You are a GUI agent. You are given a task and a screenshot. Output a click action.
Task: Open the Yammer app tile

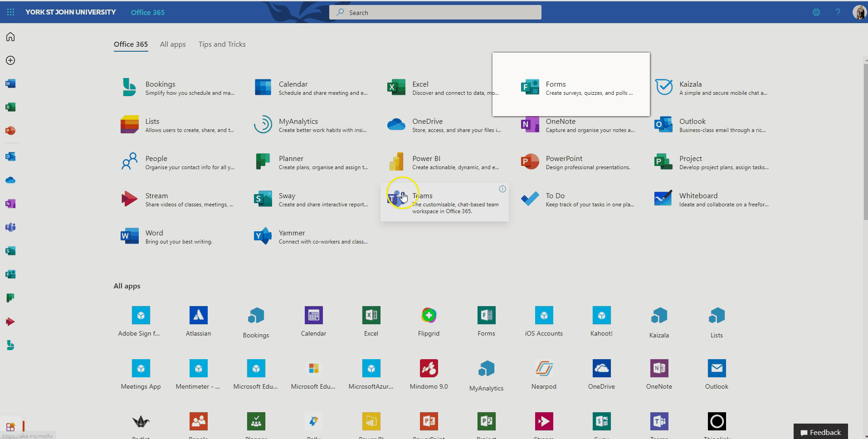click(x=311, y=236)
